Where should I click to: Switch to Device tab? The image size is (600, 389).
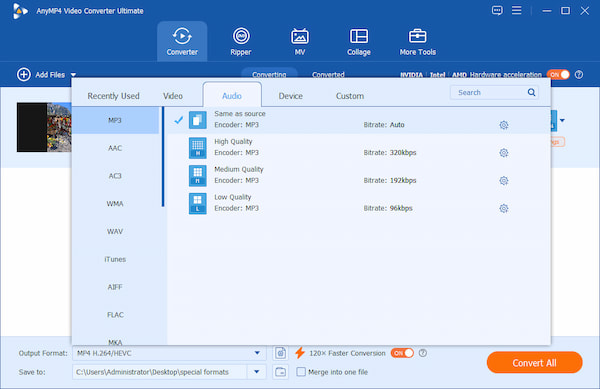pos(290,96)
